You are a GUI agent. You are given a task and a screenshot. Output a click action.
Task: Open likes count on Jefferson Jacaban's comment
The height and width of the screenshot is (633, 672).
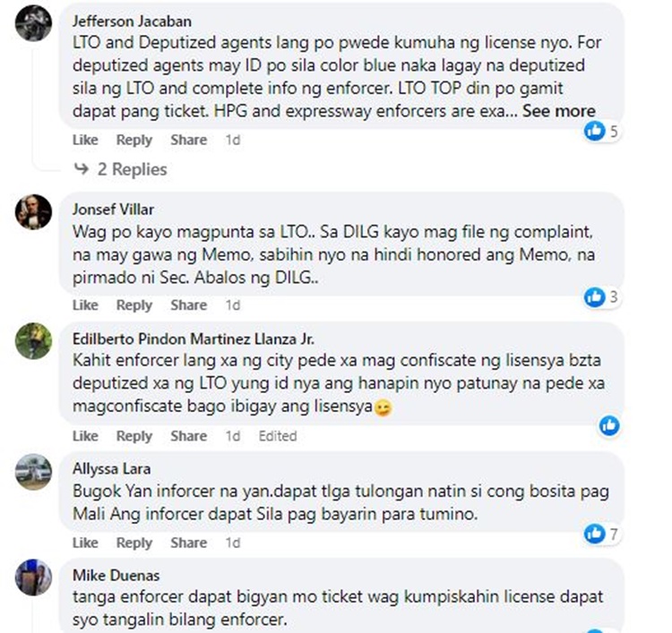(602, 131)
